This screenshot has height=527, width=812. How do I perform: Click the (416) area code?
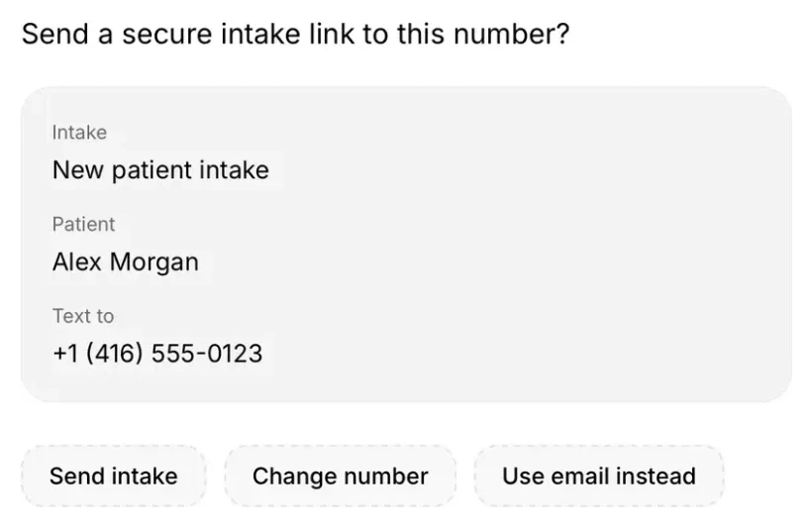point(114,354)
